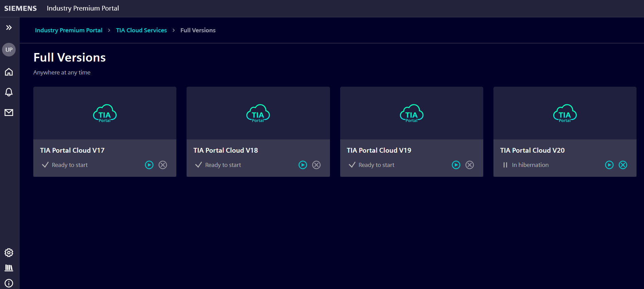Start TIA Portal Cloud V17
644x289 pixels.
(149, 165)
